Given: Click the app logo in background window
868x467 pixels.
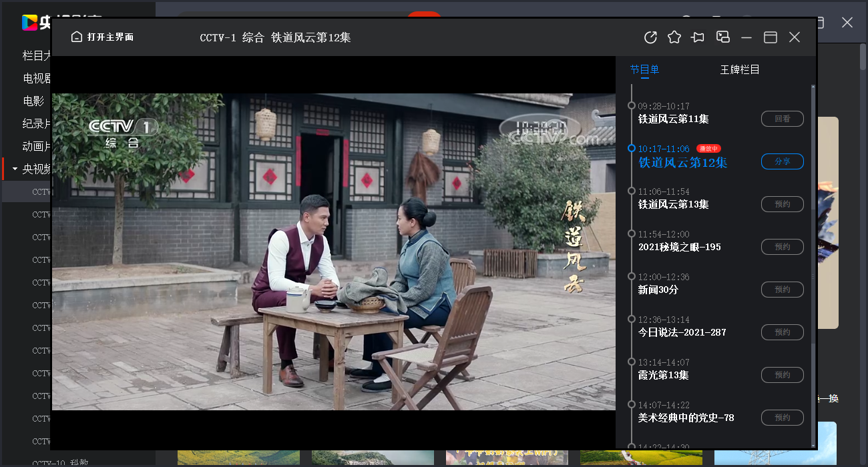Looking at the screenshot, I should (30, 22).
